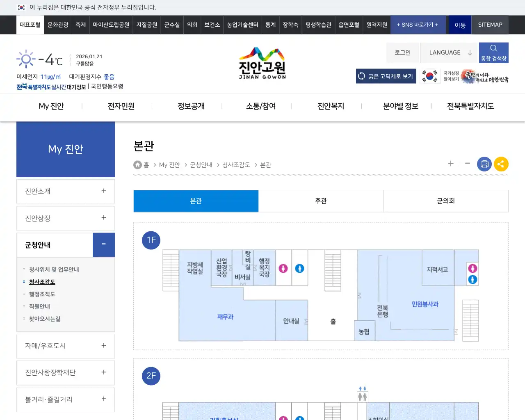Print the 본관 floor plan page
525x420 pixels.
click(x=484, y=164)
